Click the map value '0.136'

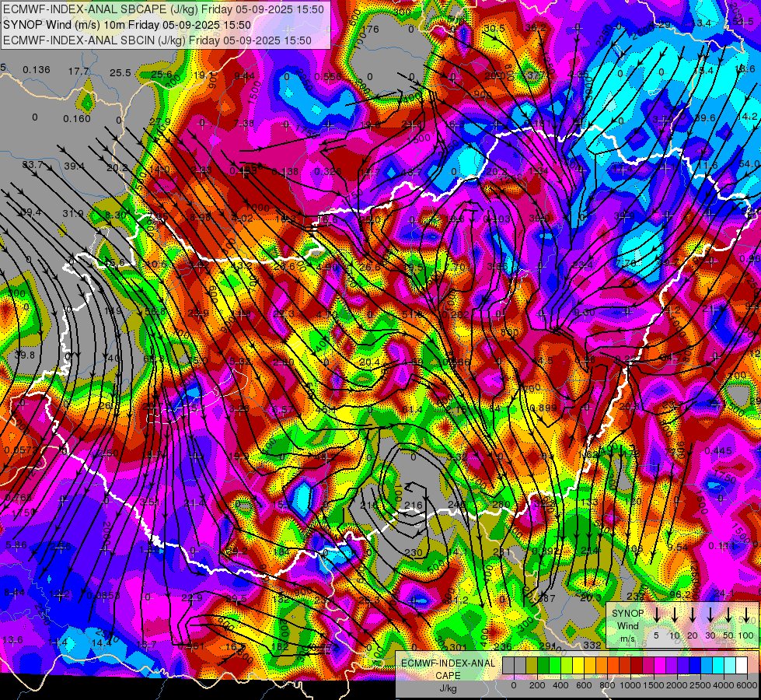tap(37, 70)
